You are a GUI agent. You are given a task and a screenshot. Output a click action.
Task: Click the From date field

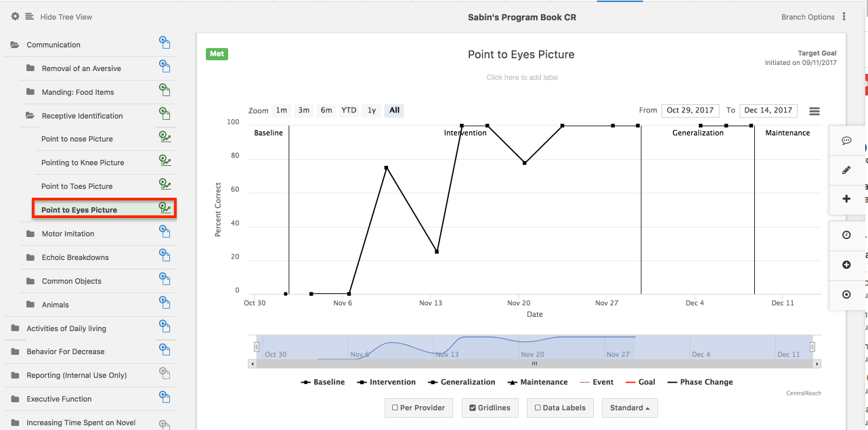tap(691, 110)
